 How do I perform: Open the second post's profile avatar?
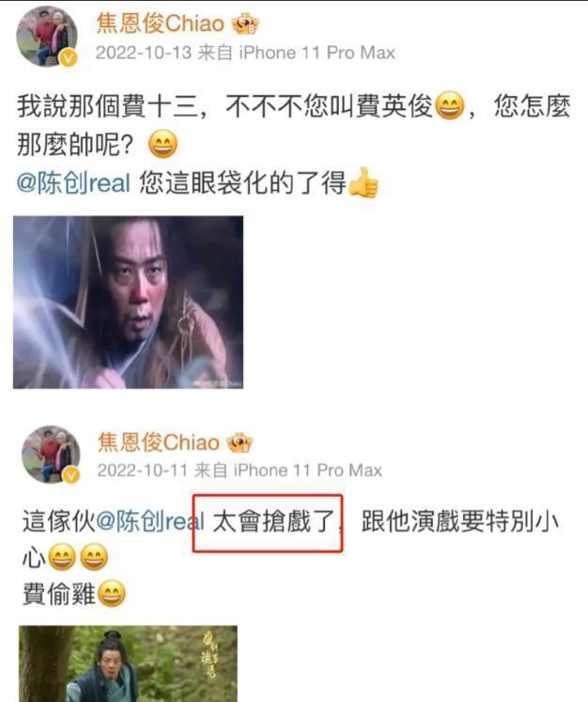pos(51,454)
